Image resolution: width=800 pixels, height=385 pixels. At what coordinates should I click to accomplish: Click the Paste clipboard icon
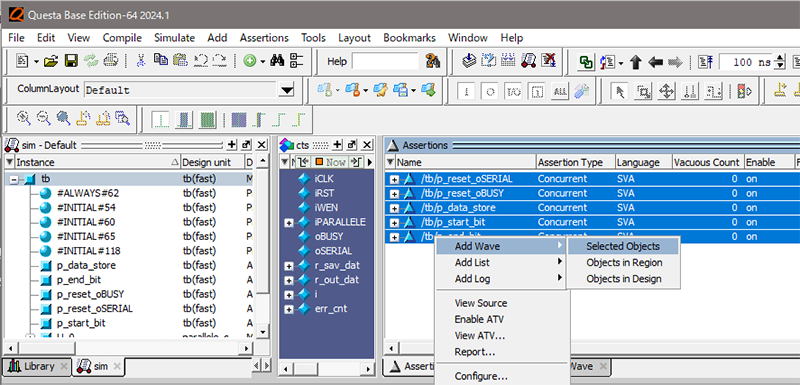point(180,61)
